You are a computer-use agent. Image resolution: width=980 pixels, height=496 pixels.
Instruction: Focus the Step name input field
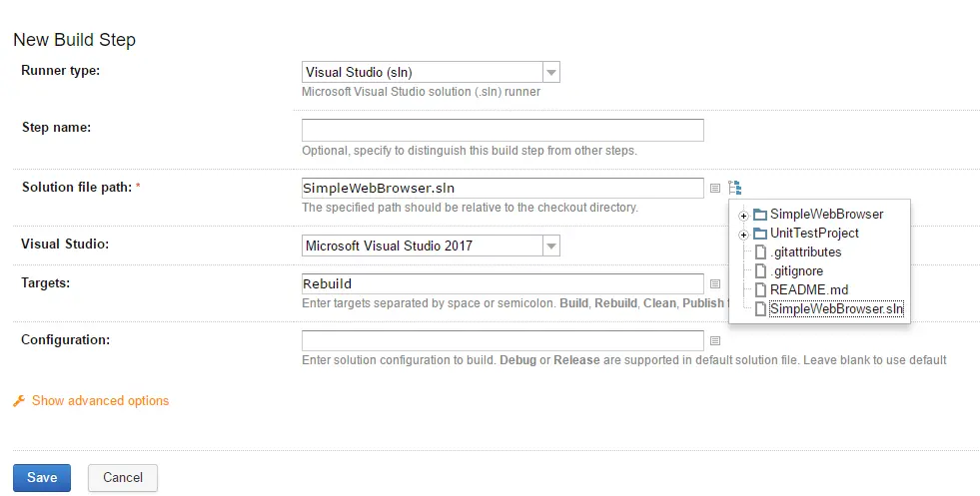coord(502,130)
